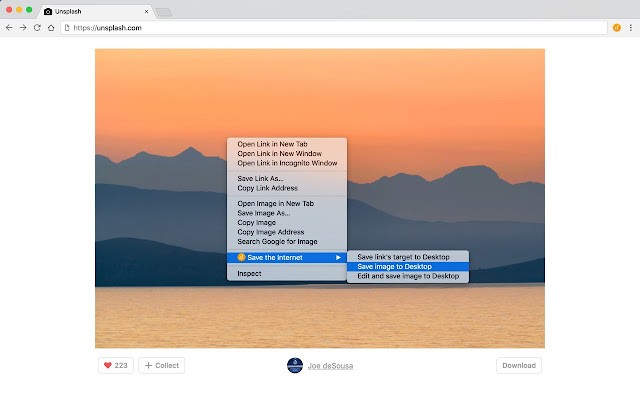Image resolution: width=640 pixels, height=400 pixels.
Task: Click Joe deSousa's profile avatar
Action: point(294,365)
